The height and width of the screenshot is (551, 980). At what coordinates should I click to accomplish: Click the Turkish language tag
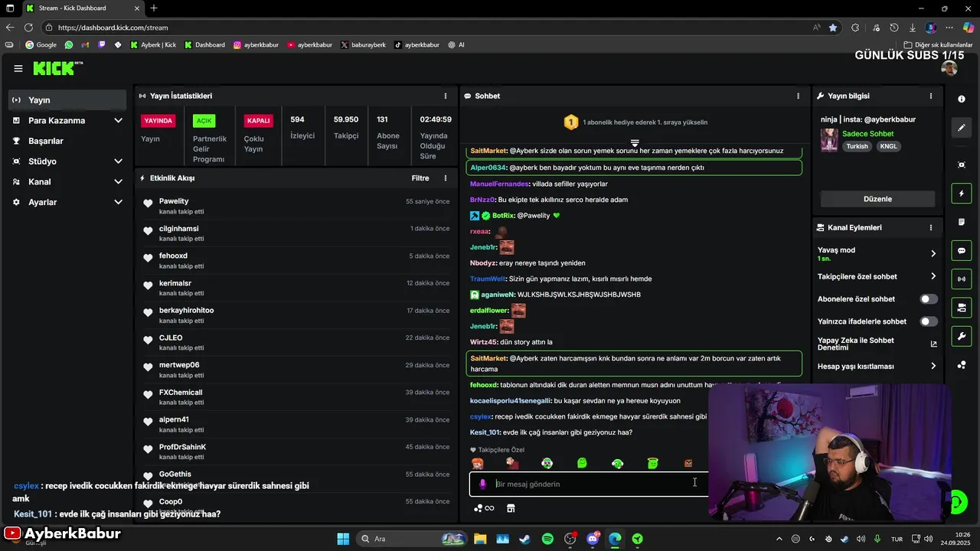tap(857, 146)
